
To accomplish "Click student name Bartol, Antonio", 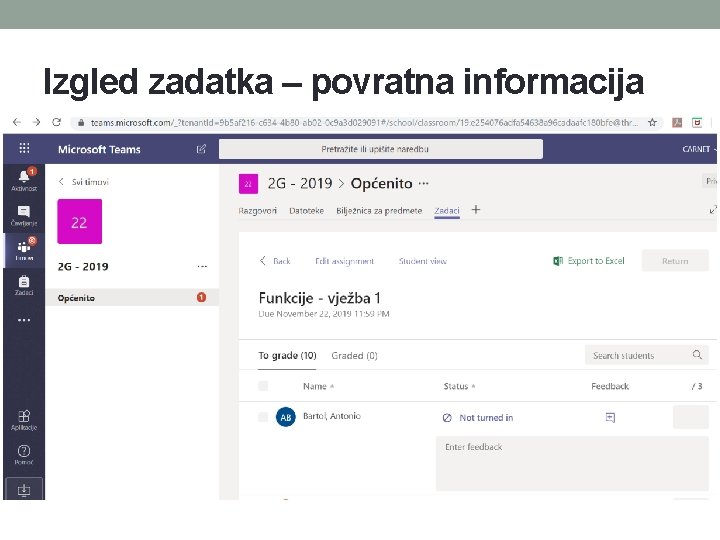I will 332,416.
